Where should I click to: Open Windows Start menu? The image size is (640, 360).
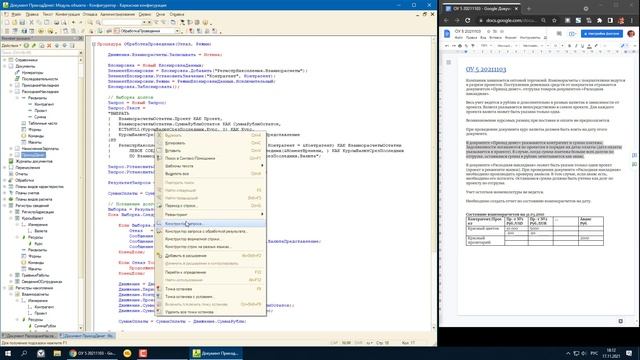(x=8, y=353)
